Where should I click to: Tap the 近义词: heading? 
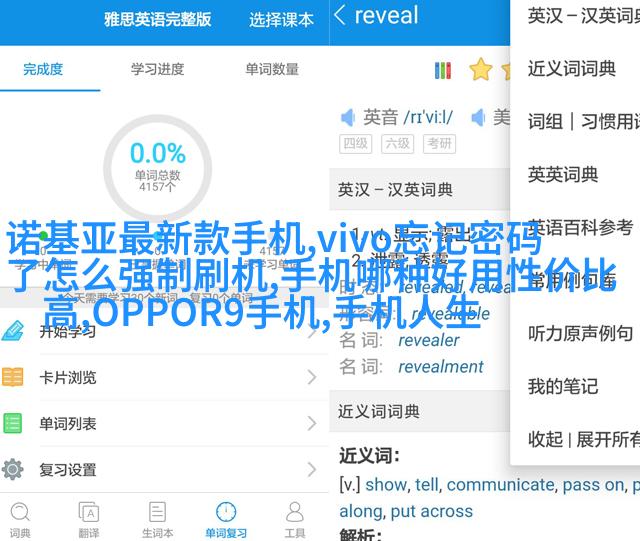click(369, 456)
